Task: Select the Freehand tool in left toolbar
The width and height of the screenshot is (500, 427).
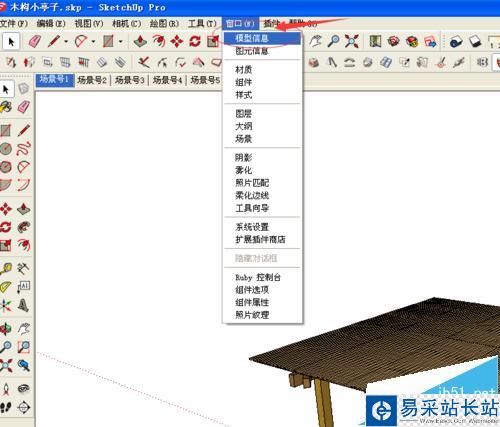Action: click(24, 149)
